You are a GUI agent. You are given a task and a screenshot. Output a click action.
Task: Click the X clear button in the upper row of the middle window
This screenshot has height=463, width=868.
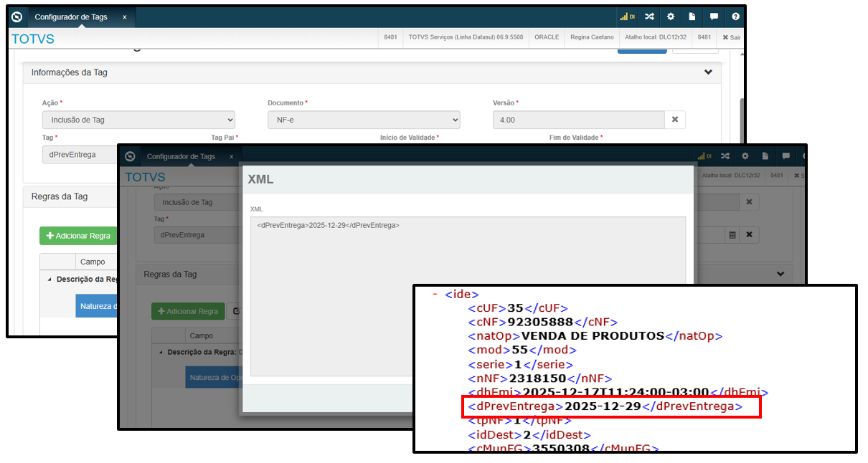pos(749,202)
